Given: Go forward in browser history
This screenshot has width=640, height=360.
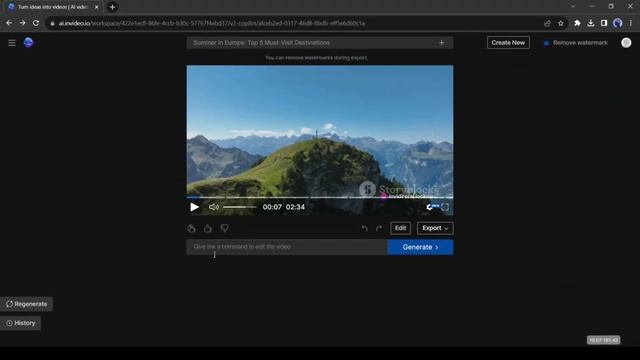Looking at the screenshot, I should pos(22,23).
